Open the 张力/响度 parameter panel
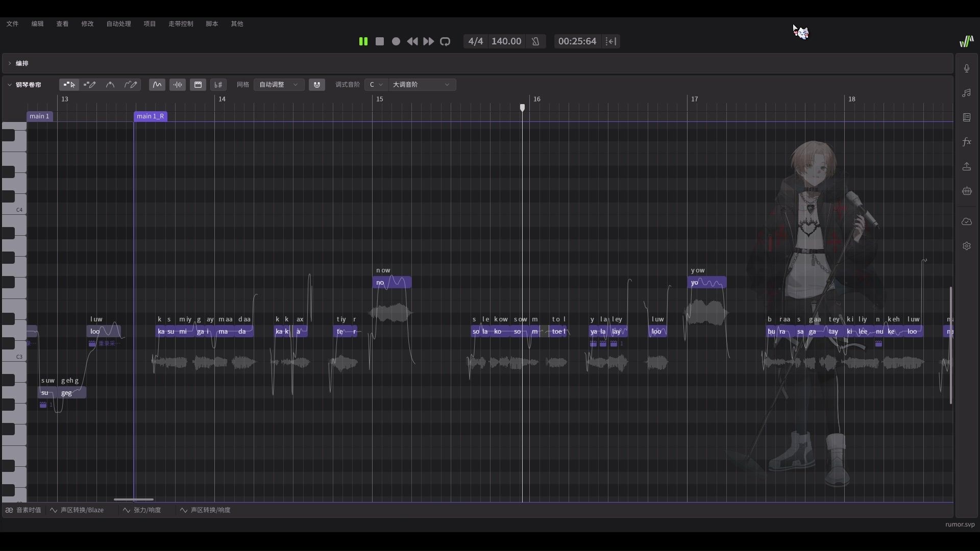 142,510
